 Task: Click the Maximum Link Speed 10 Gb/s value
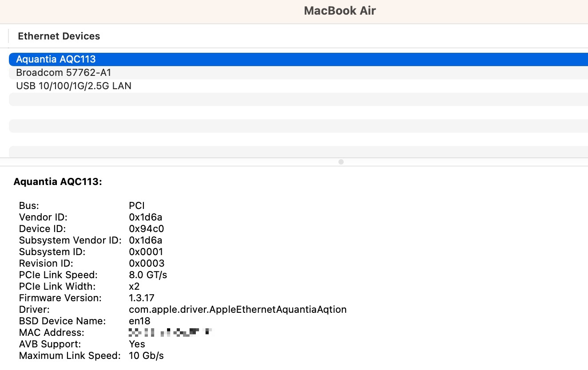pos(146,356)
